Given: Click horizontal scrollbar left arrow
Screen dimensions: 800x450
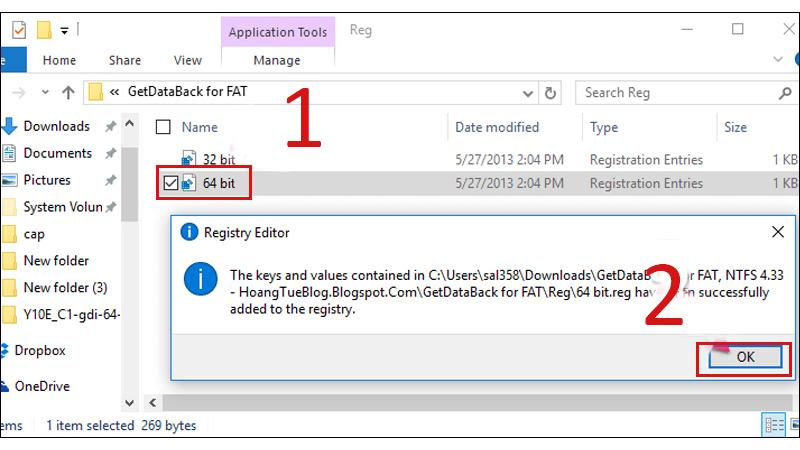Looking at the screenshot, I should (x=153, y=403).
